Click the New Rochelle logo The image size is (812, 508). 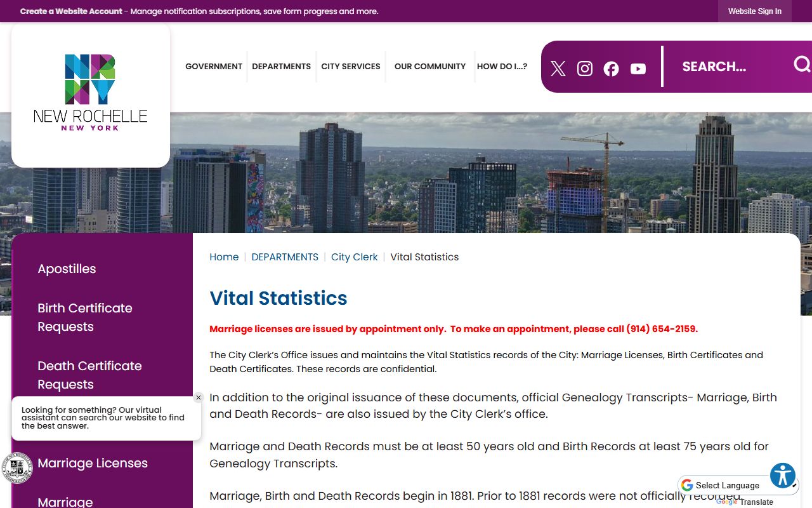(x=91, y=92)
